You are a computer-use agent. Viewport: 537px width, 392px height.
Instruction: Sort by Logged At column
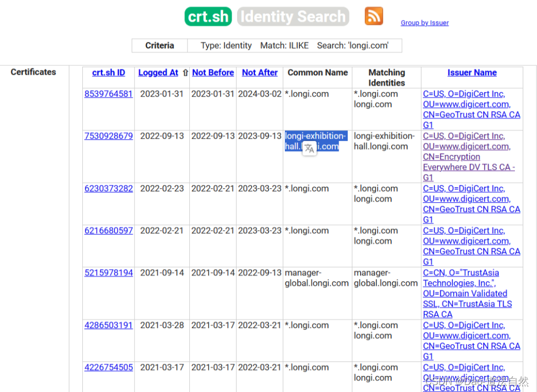coord(158,73)
